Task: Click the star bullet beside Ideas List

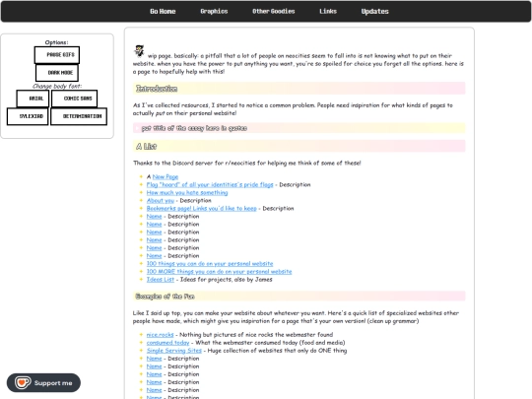Action: click(x=141, y=279)
